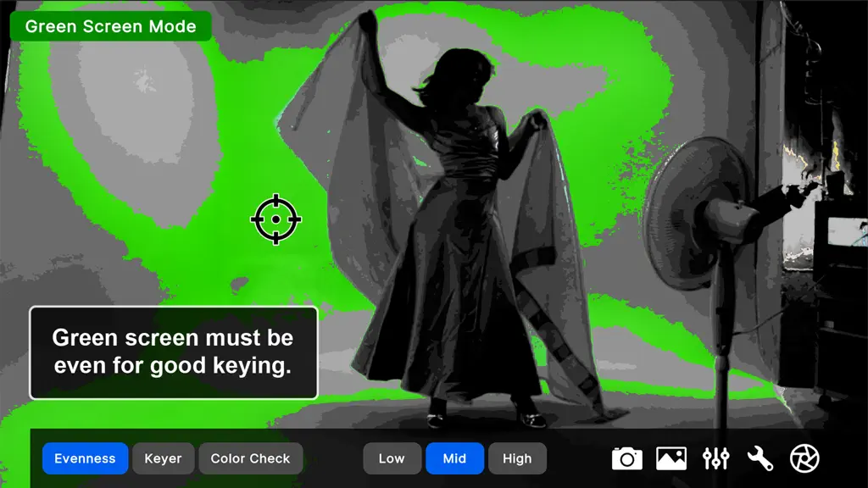Open the adjustment sliders icon
Screen dimensions: 868x488
[x=715, y=458]
